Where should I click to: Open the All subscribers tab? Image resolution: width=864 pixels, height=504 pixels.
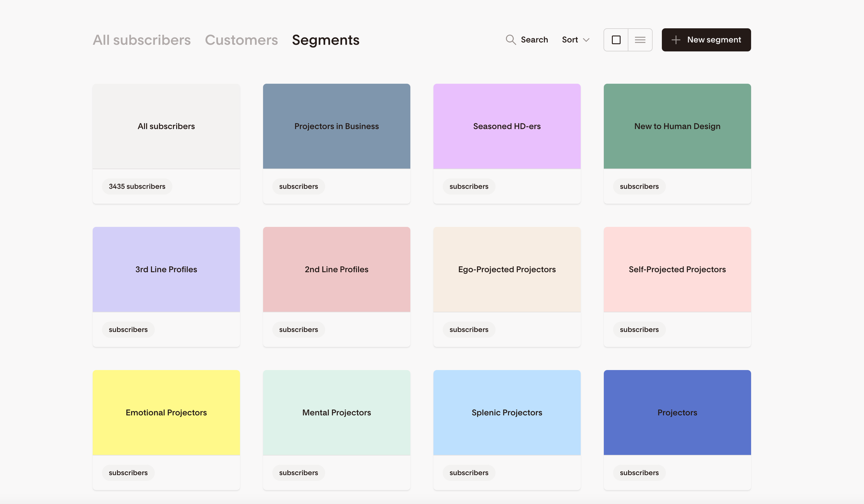click(x=142, y=40)
